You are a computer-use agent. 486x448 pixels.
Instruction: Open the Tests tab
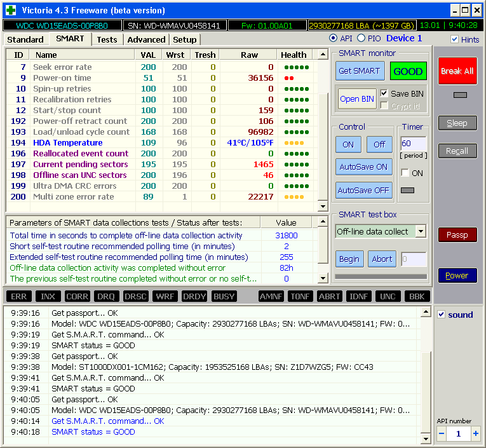[107, 39]
